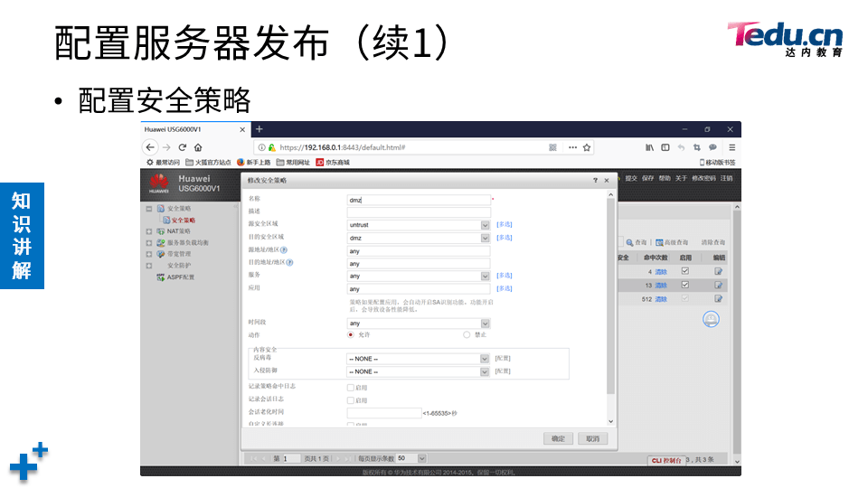
Task: Expand the 服务器负载均衡 tree node
Action: (149, 243)
